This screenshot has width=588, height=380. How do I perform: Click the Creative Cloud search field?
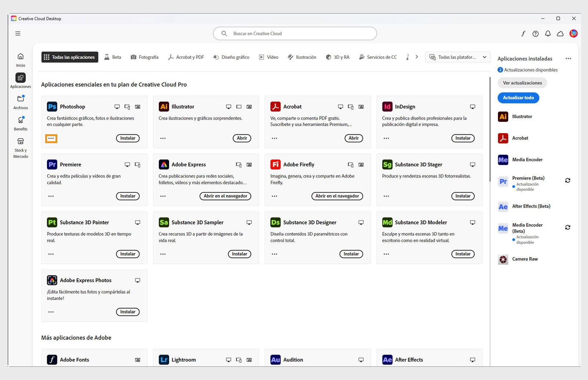click(x=295, y=33)
